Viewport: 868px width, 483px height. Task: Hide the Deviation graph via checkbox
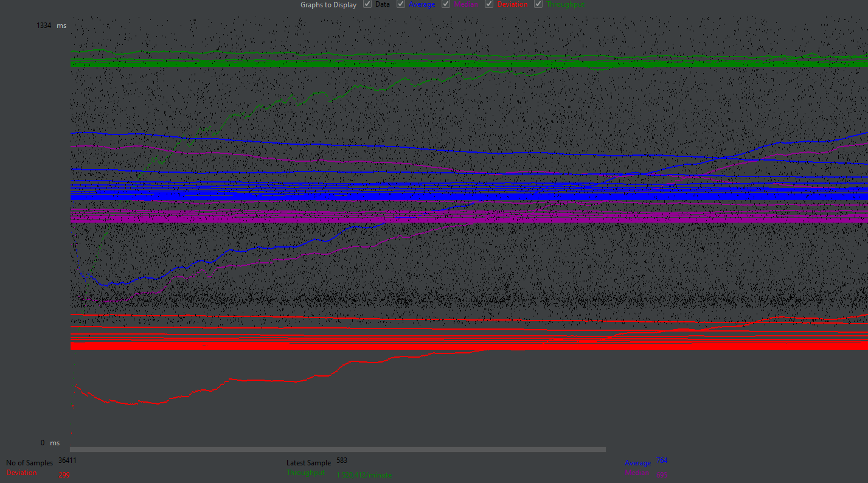point(489,4)
